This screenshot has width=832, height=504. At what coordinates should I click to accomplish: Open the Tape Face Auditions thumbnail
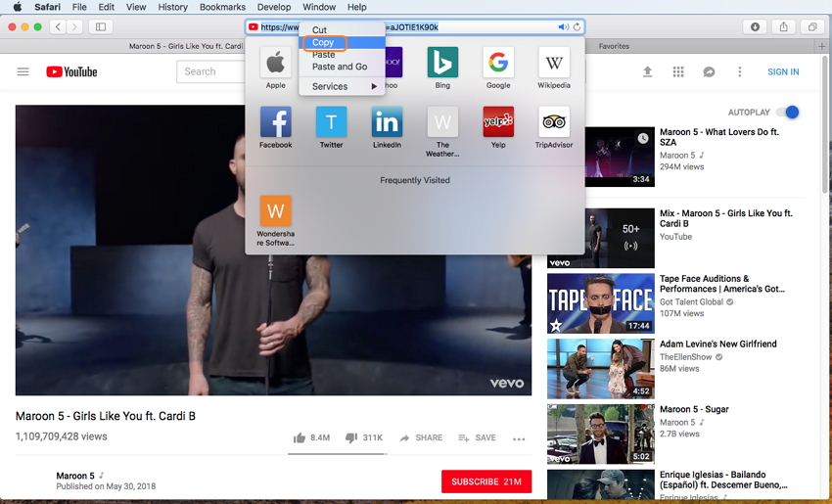pos(601,303)
